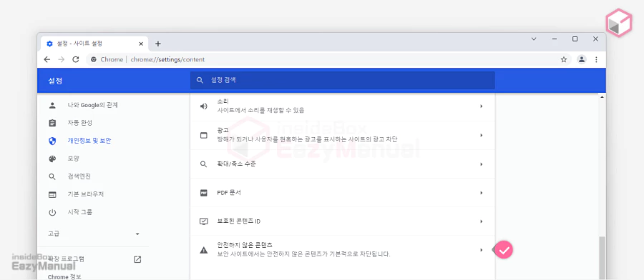The height and width of the screenshot is (280, 644).
Task: Click the speaker icon in the 소리 row
Action: 204,106
